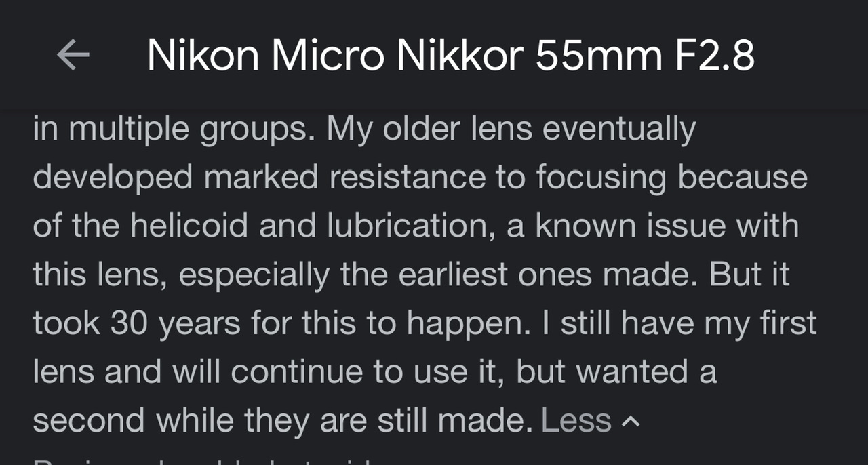Click the line starting "took 30 years"
The width and height of the screenshot is (868, 465).
[425, 324]
